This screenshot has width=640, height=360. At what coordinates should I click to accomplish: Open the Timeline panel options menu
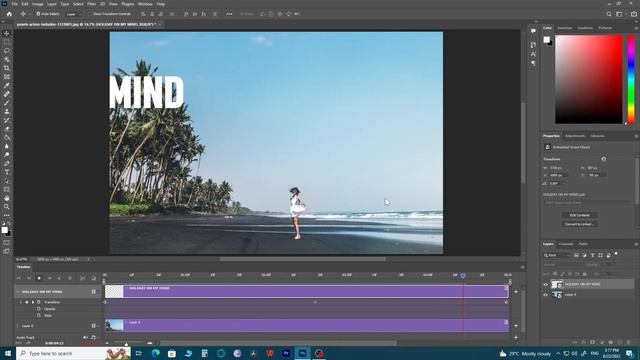pos(522,267)
